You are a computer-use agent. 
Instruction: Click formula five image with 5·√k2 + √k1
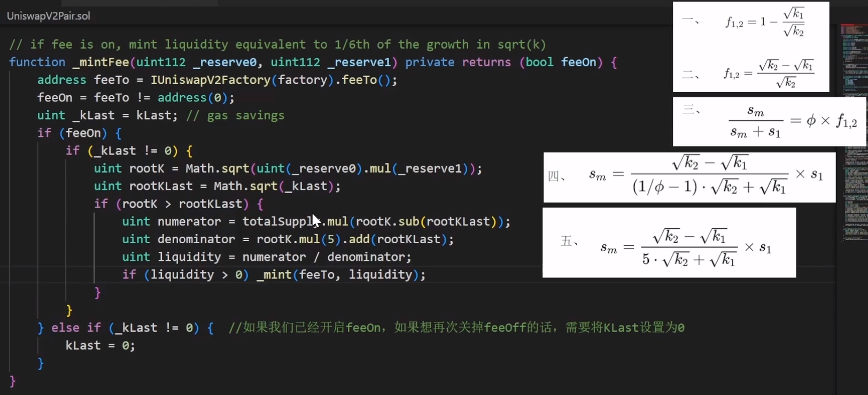[x=669, y=242]
